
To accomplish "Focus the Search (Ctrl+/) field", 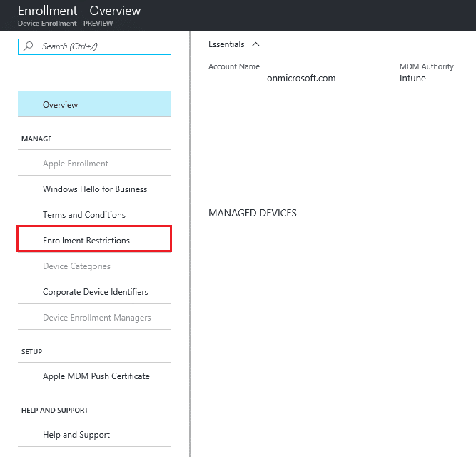I will pos(94,46).
